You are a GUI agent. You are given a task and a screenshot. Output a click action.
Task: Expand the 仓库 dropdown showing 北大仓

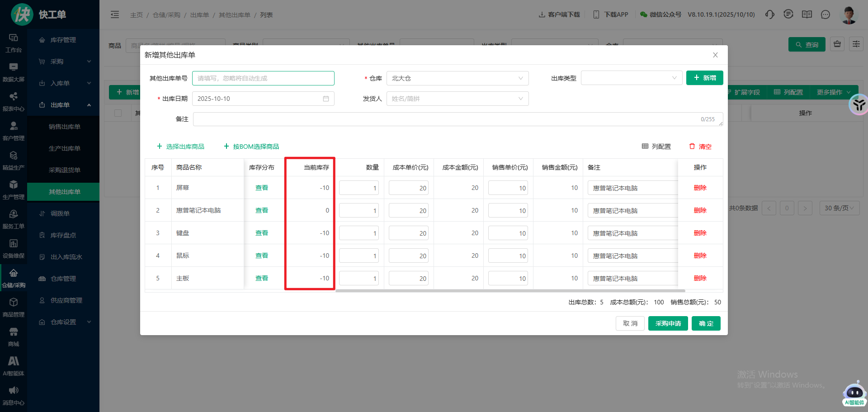pyautogui.click(x=457, y=78)
